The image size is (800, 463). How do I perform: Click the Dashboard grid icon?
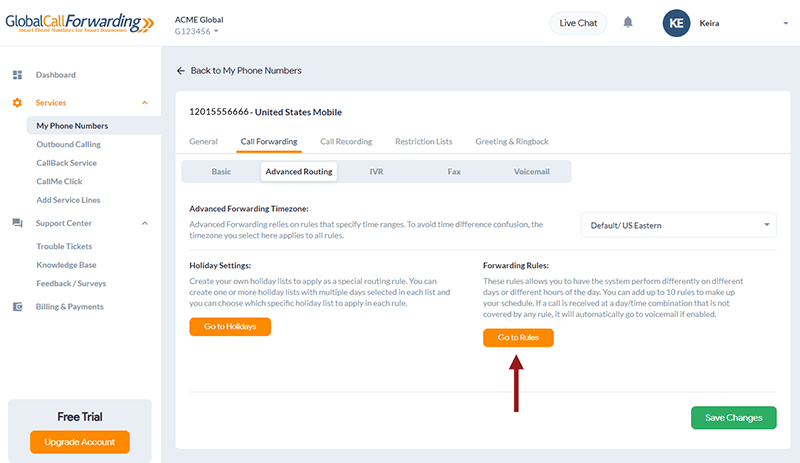point(17,75)
